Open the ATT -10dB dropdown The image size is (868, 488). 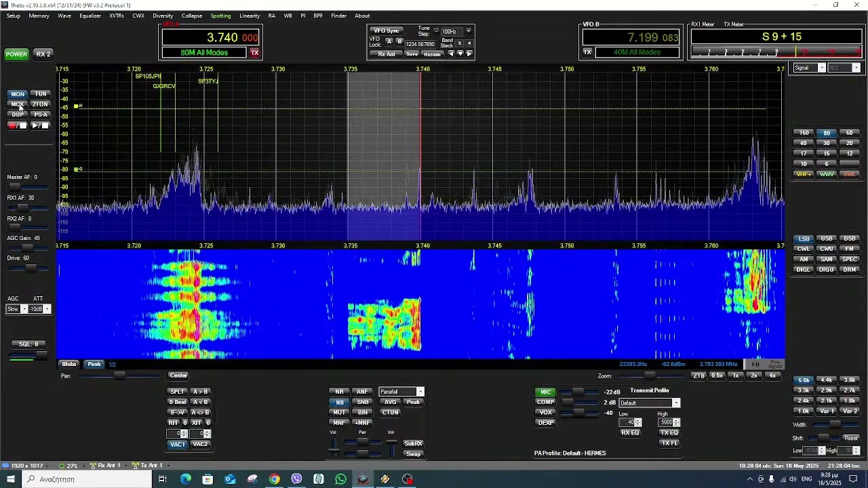click(39, 309)
